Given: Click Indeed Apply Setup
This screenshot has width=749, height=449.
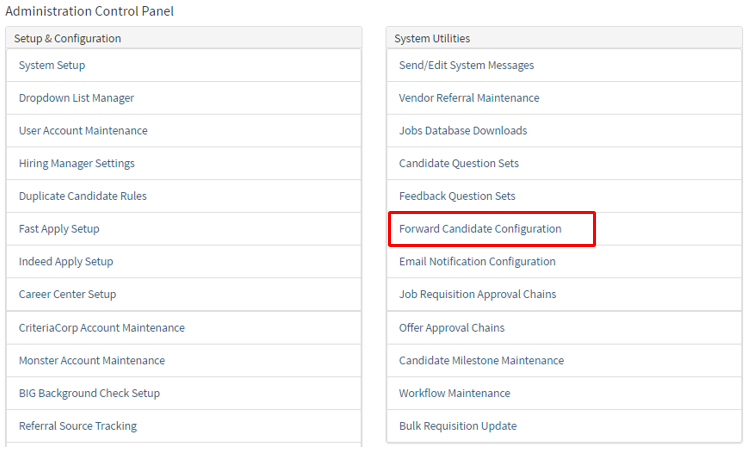Looking at the screenshot, I should (66, 261).
